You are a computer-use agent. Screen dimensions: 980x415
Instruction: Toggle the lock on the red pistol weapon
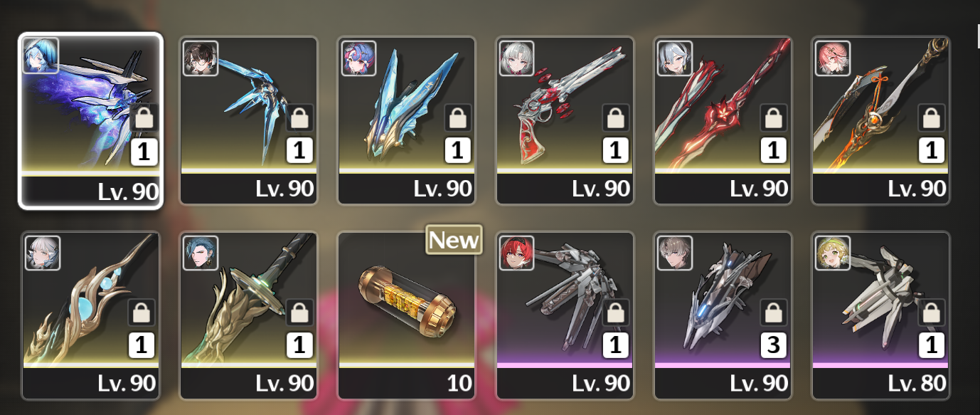coord(616,117)
